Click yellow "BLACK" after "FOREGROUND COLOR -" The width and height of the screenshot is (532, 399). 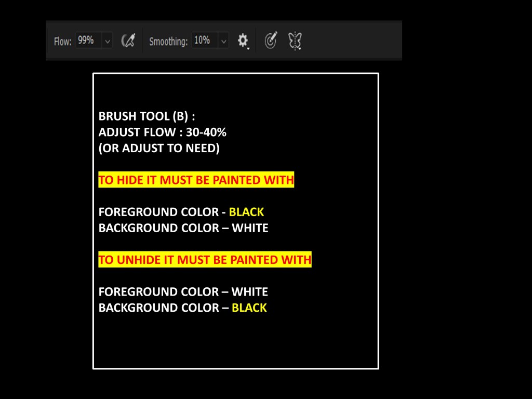[246, 212]
